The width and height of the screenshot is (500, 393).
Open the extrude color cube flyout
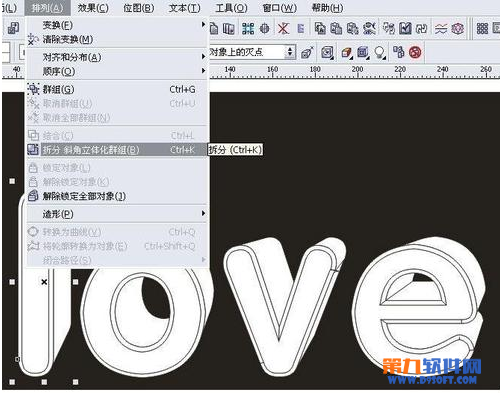347,53
